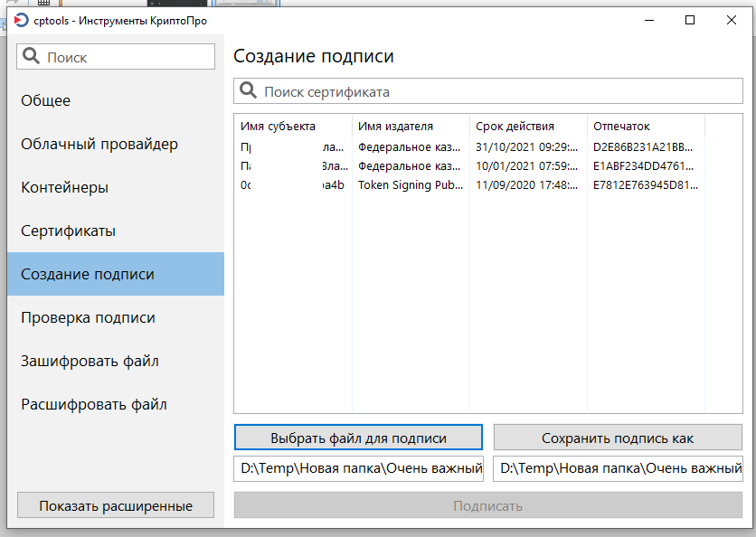Image resolution: width=756 pixels, height=537 pixels.
Task: Click the output signature path field
Action: coord(618,469)
